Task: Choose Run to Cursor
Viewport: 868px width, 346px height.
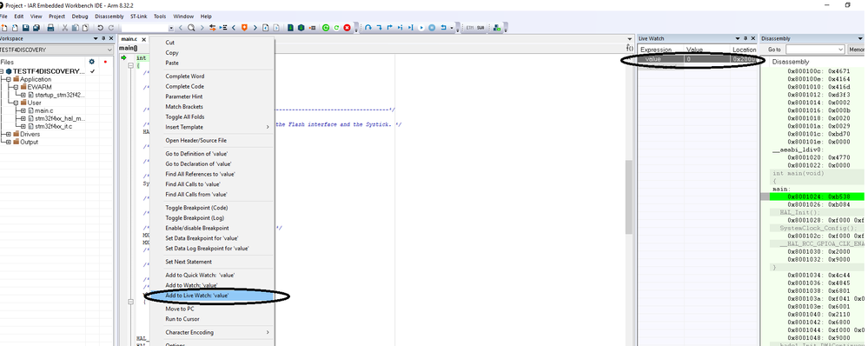Action: pyautogui.click(x=213, y=319)
